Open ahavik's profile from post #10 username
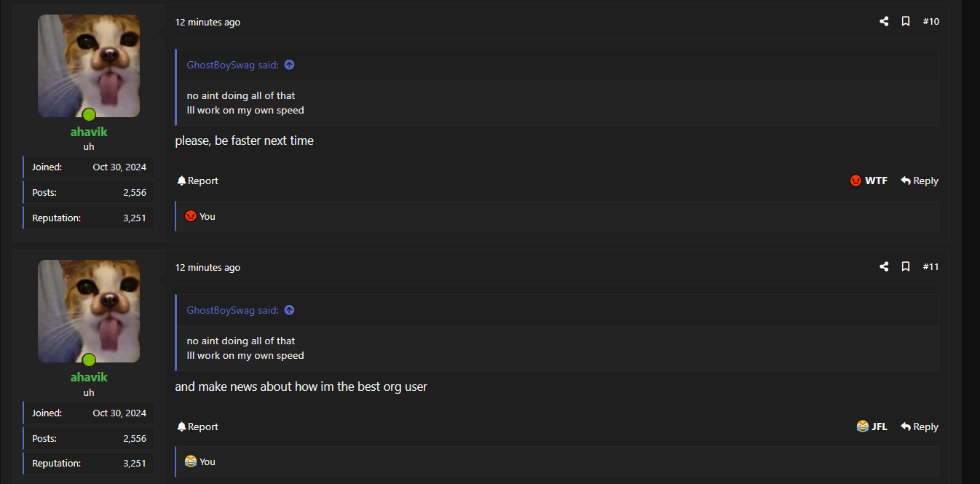 coord(89,132)
